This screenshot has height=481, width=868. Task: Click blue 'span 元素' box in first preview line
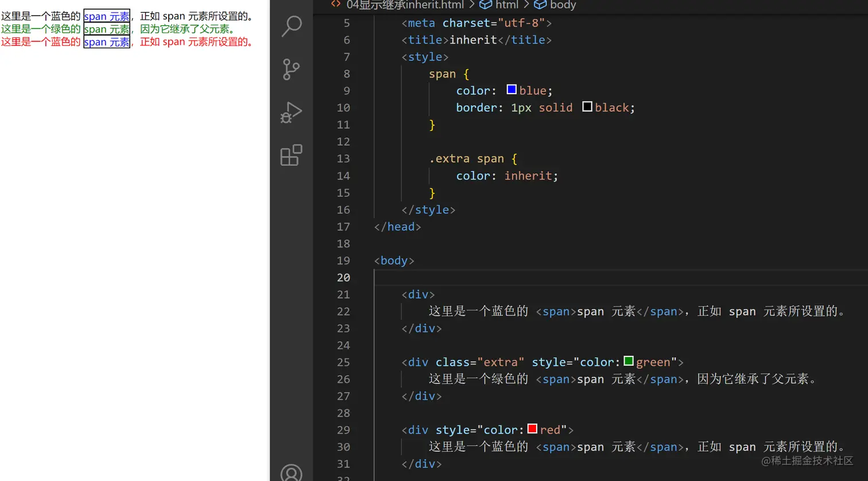[107, 16]
